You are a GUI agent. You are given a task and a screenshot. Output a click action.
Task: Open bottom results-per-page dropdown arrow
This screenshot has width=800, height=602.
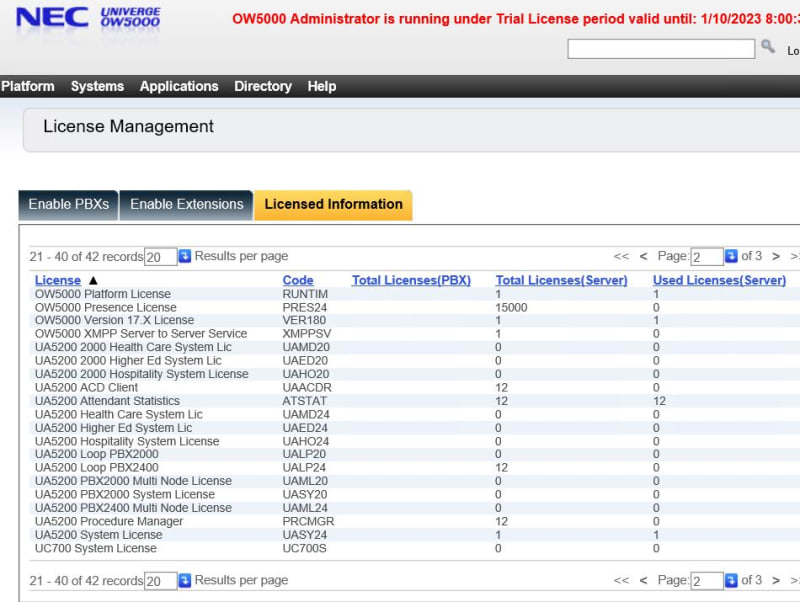185,580
